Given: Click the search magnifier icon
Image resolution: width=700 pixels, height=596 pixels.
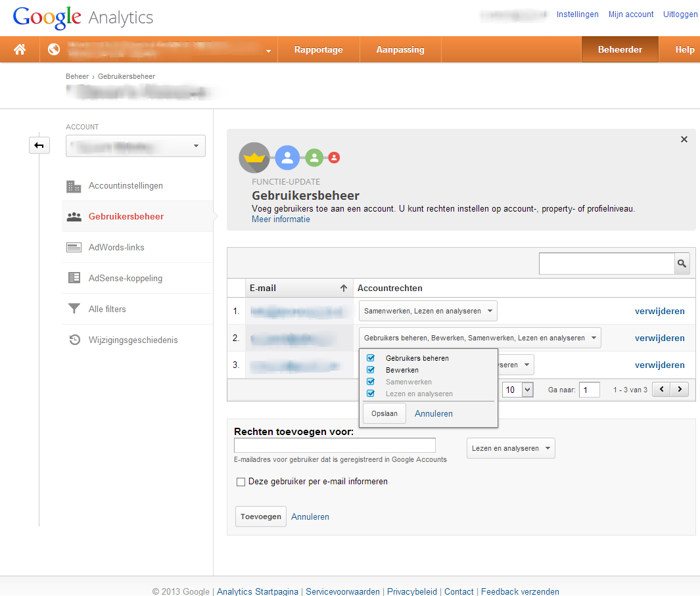Looking at the screenshot, I should (x=682, y=264).
